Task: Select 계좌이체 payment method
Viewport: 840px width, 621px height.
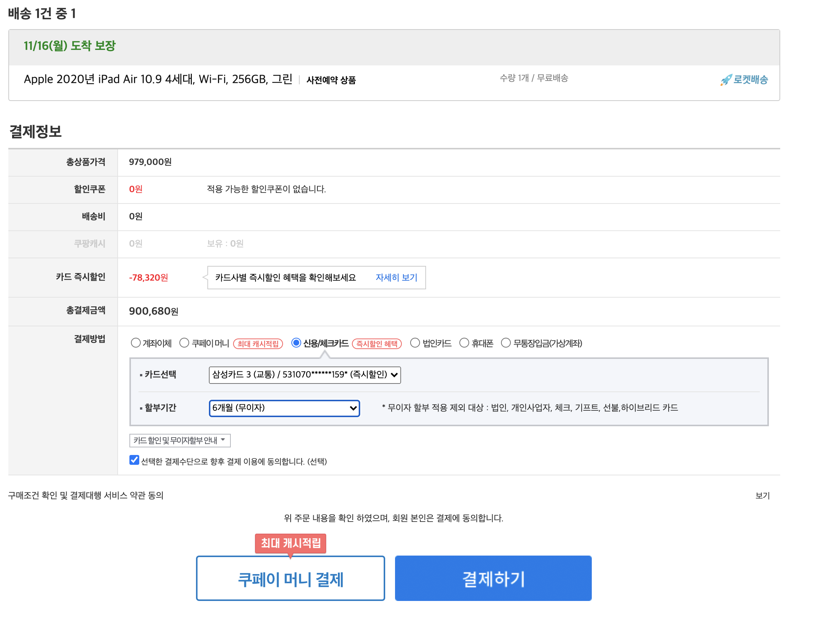Action: [135, 343]
